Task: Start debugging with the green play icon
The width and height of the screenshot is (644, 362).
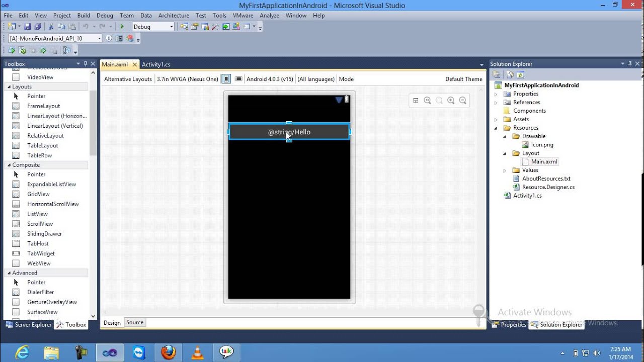Action: (x=122, y=27)
